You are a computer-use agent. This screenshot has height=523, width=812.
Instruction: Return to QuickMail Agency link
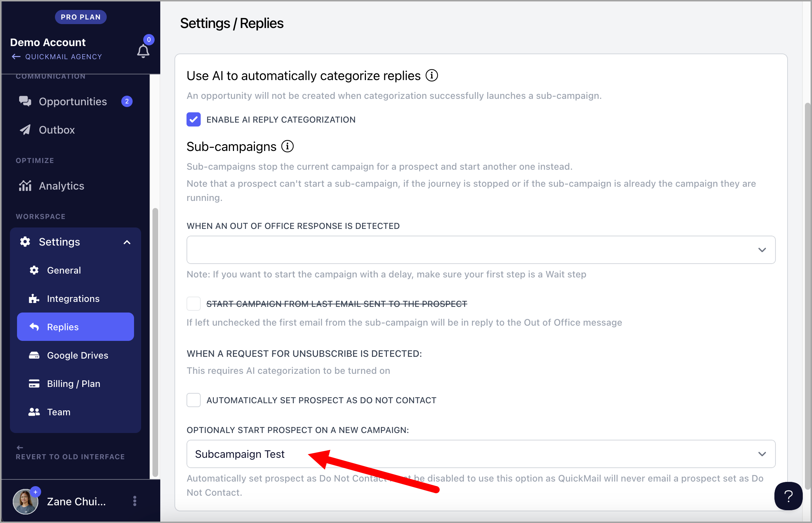(x=63, y=57)
